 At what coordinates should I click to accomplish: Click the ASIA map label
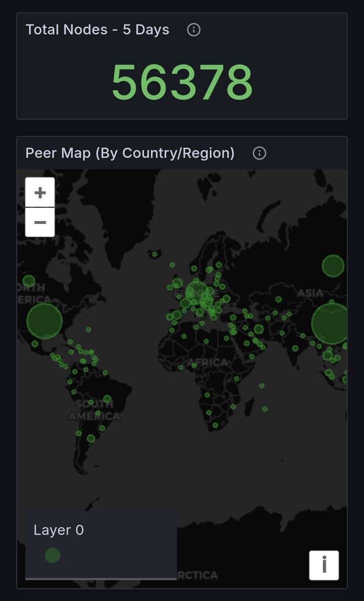[310, 293]
